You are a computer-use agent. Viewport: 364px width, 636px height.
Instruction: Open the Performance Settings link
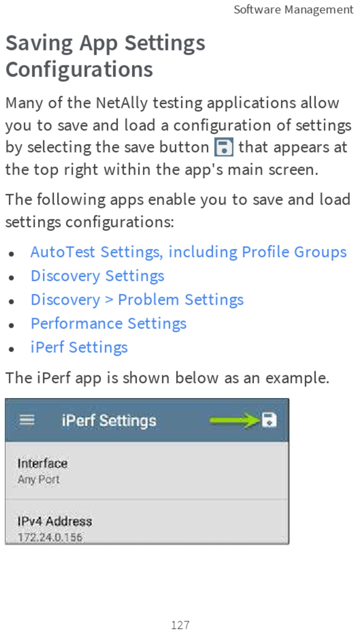click(108, 324)
